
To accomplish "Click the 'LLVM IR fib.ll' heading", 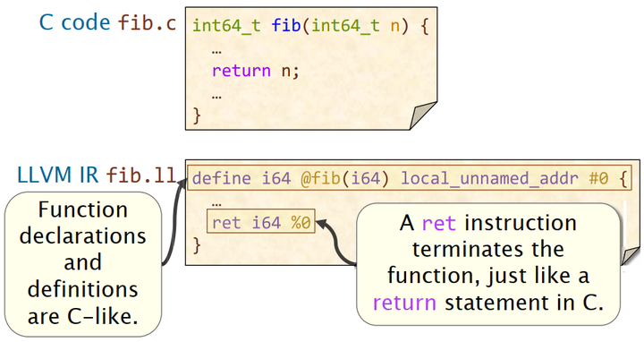I will coord(97,175).
